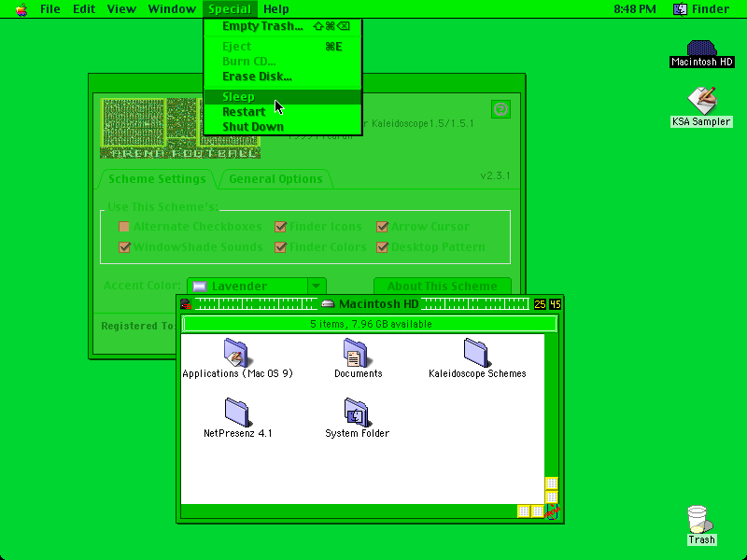Select the Kaleidoscope Schemes folder icon
747x560 pixels.
point(476,353)
